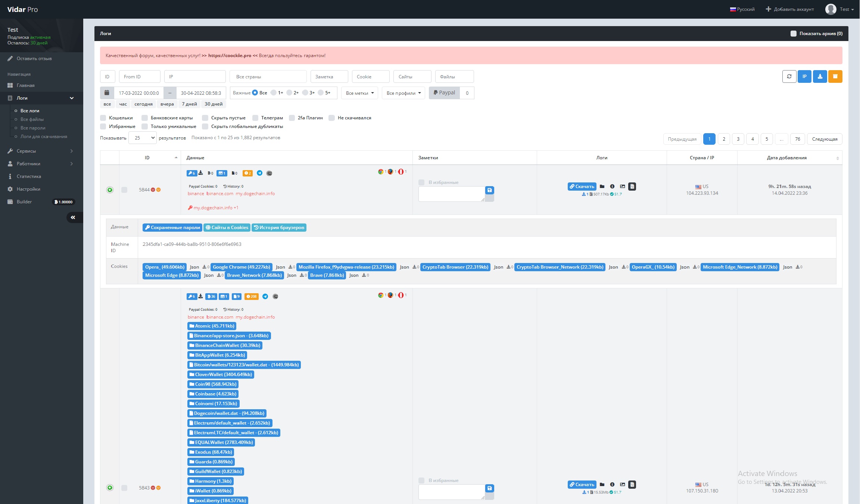This screenshot has height=504, width=860.
Task: Select the 5+ importance radio button
Action: (321, 93)
